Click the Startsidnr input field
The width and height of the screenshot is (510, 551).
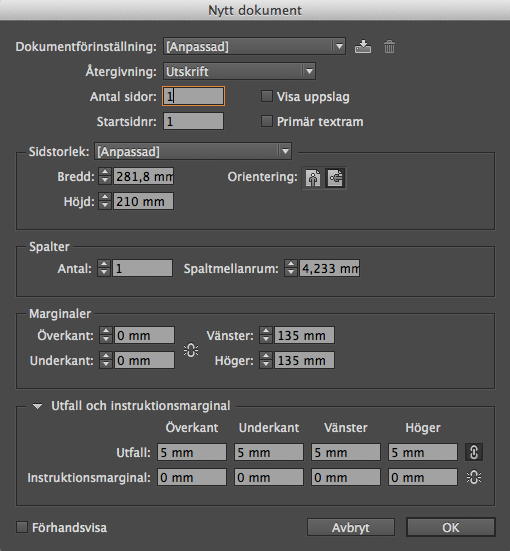[193, 122]
